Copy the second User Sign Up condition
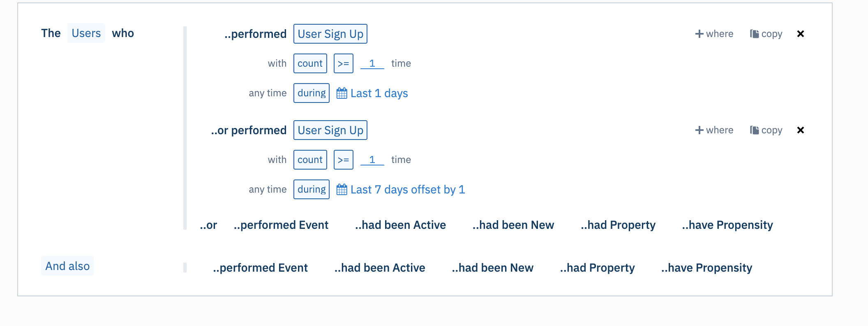Image resolution: width=868 pixels, height=326 pixels. coord(766,130)
